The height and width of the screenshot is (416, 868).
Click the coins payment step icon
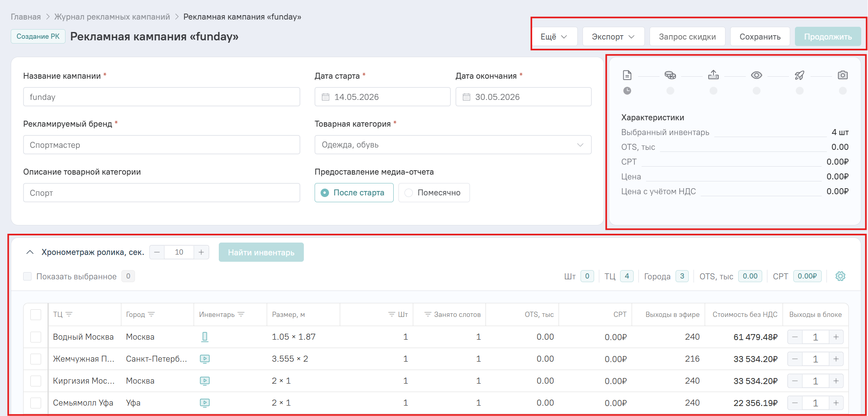pyautogui.click(x=670, y=75)
